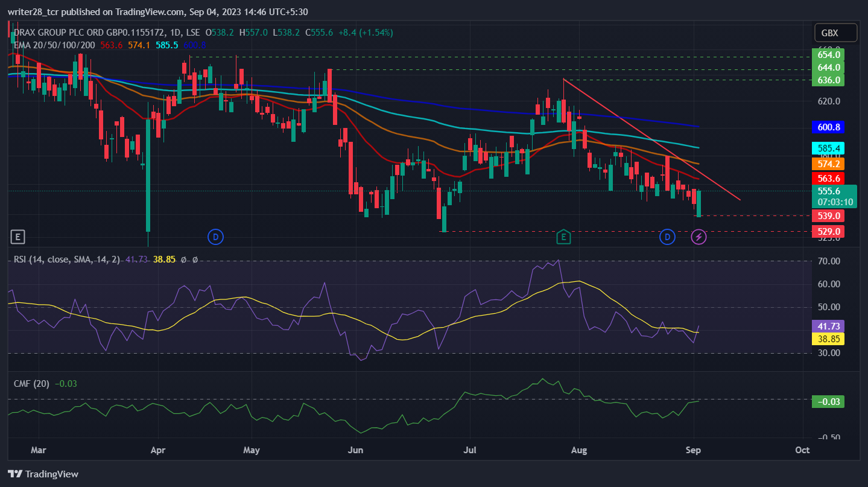Click the red descending trendline

tap(651, 139)
